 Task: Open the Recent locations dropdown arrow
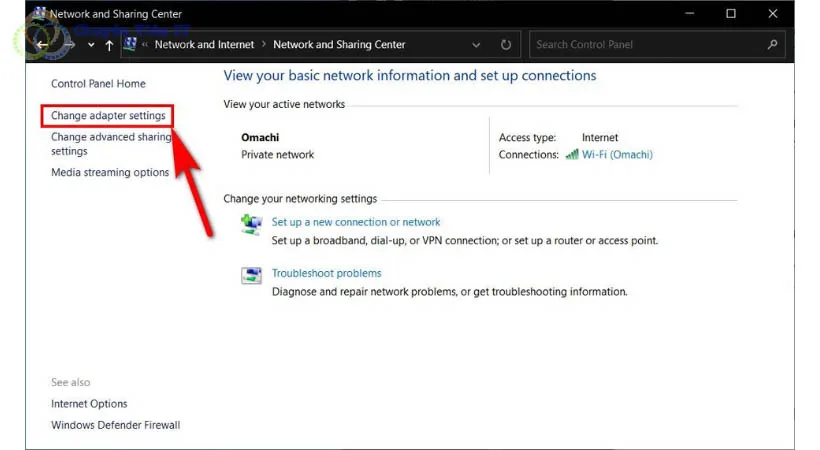click(91, 45)
